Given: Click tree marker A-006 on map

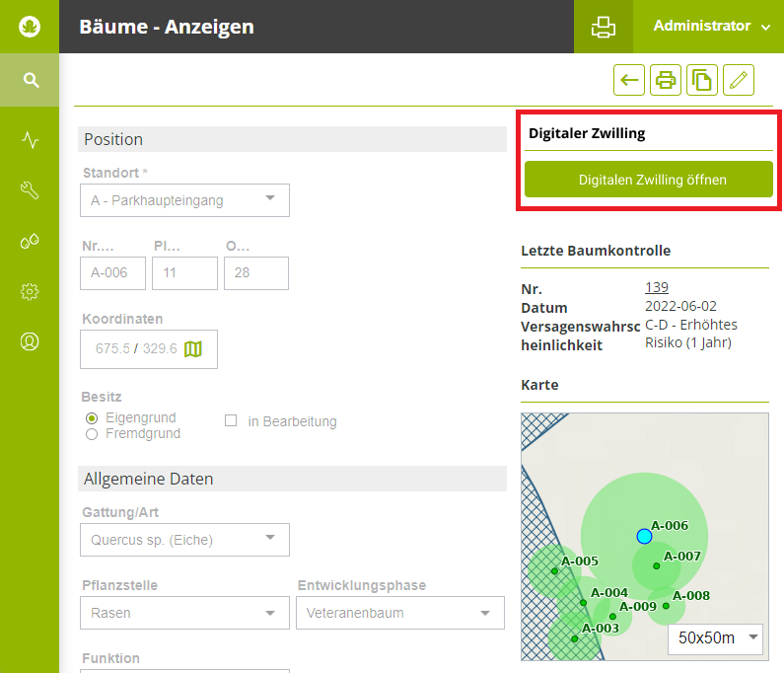Looking at the screenshot, I should click(644, 536).
